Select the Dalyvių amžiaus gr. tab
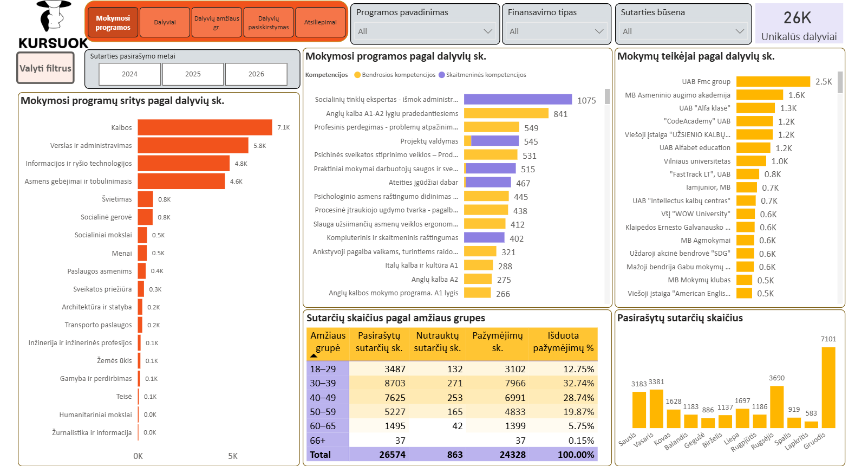Screen dimensions: 868x466 tap(217, 23)
